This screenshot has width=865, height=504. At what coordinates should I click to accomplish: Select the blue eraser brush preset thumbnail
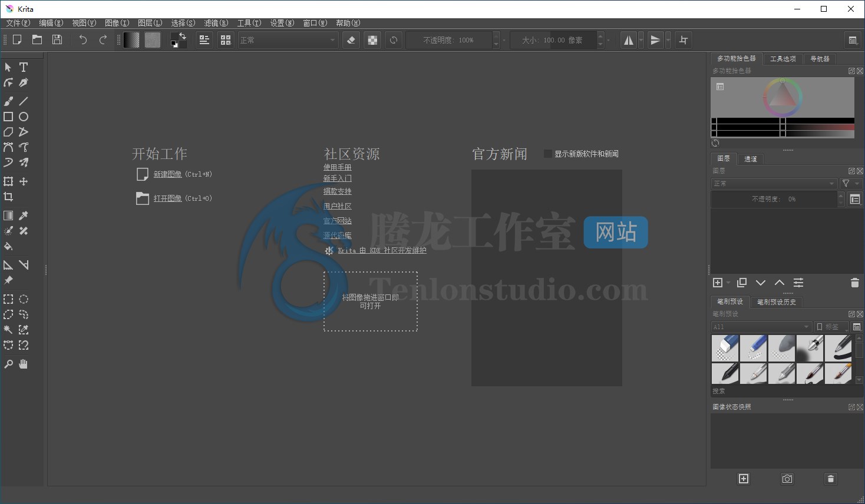pyautogui.click(x=725, y=348)
